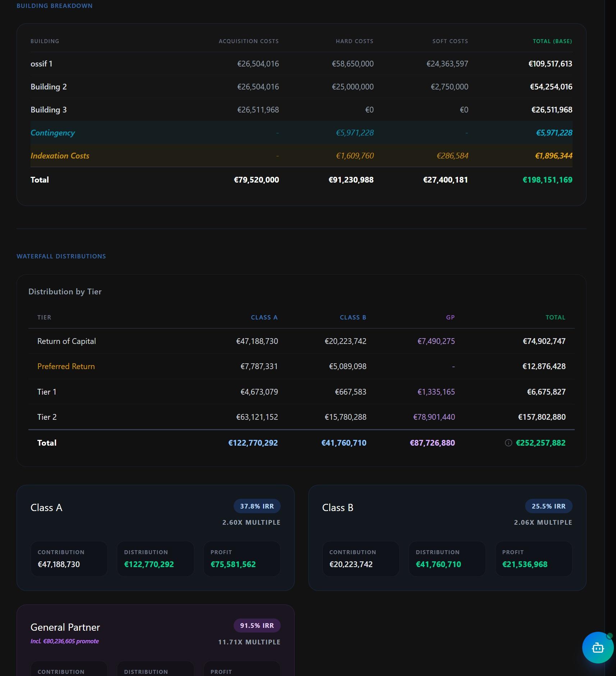Viewport: 616px width, 676px height.
Task: Click the Hard Costs column header
Action: point(354,41)
